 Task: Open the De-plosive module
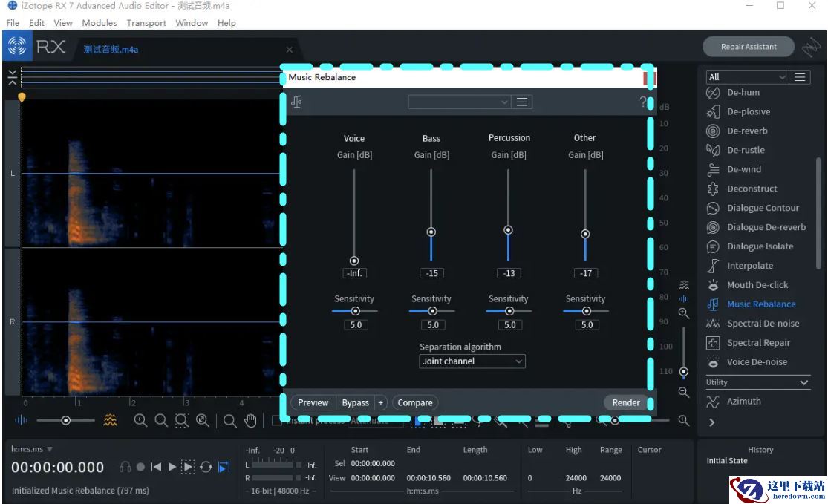click(749, 111)
